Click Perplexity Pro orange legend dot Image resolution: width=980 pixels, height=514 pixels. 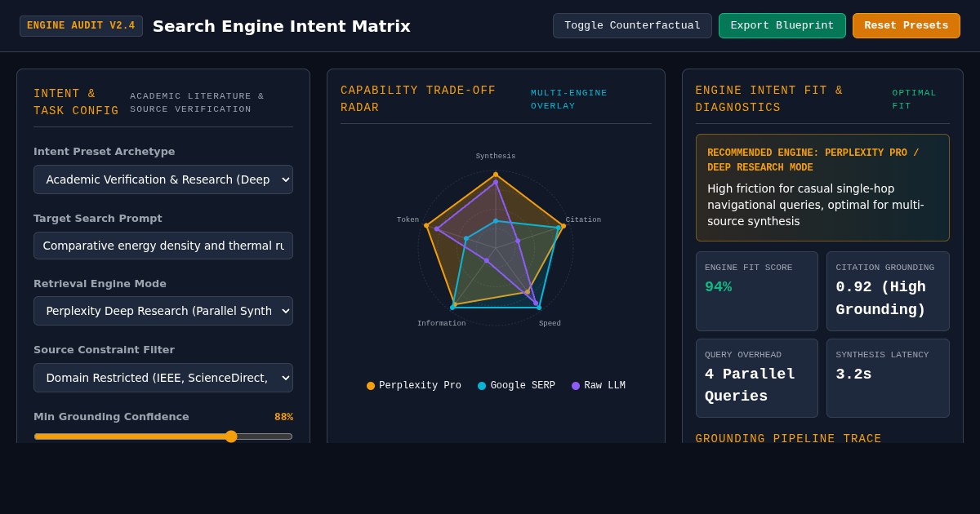point(371,386)
